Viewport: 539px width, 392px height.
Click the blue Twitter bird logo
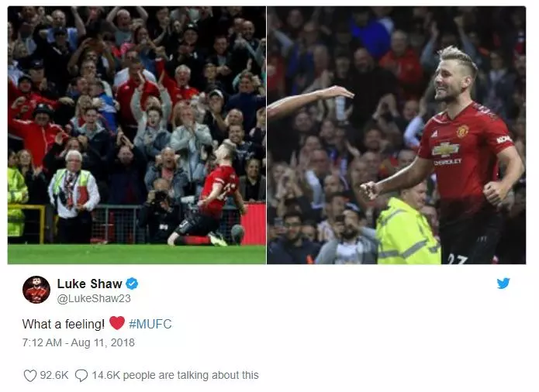tap(503, 284)
